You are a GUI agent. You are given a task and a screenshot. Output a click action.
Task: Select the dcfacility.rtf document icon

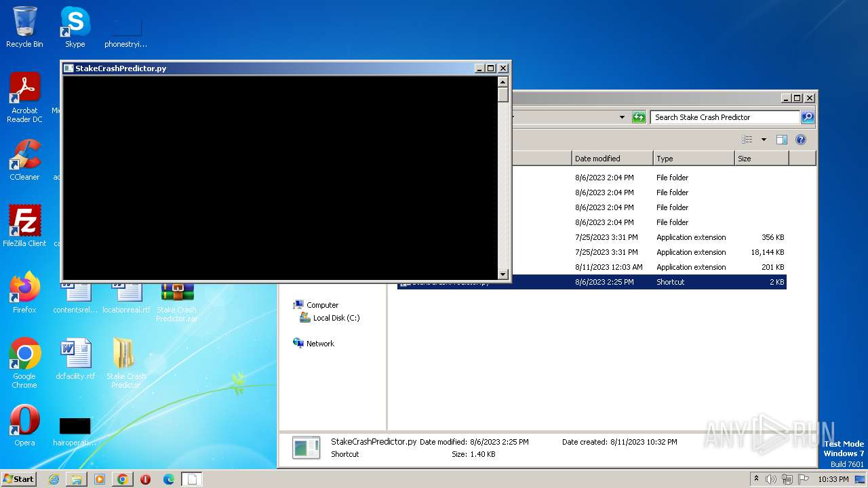75,359
